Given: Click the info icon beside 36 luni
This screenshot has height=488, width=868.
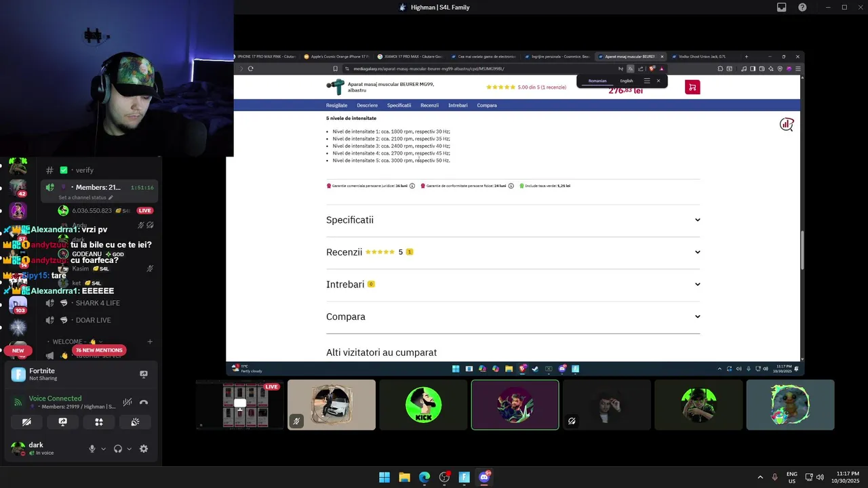Looking at the screenshot, I should (412, 186).
